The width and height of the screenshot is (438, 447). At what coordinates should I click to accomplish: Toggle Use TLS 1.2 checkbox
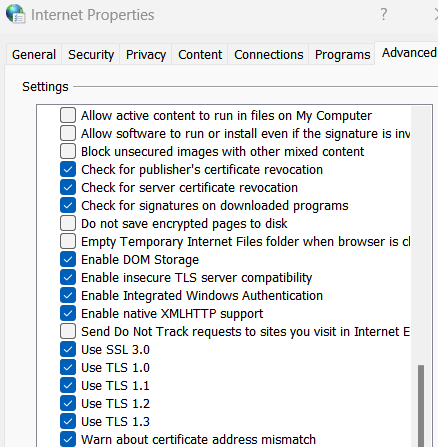pyautogui.click(x=68, y=403)
